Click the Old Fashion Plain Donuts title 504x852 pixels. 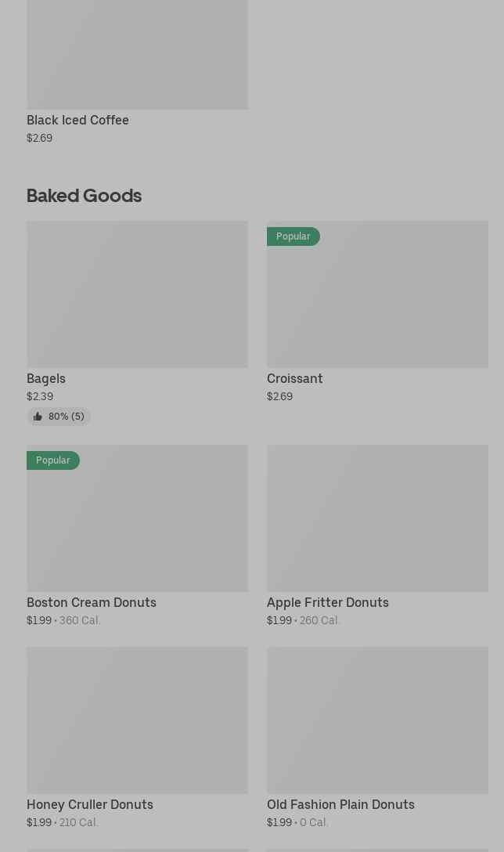(340, 804)
